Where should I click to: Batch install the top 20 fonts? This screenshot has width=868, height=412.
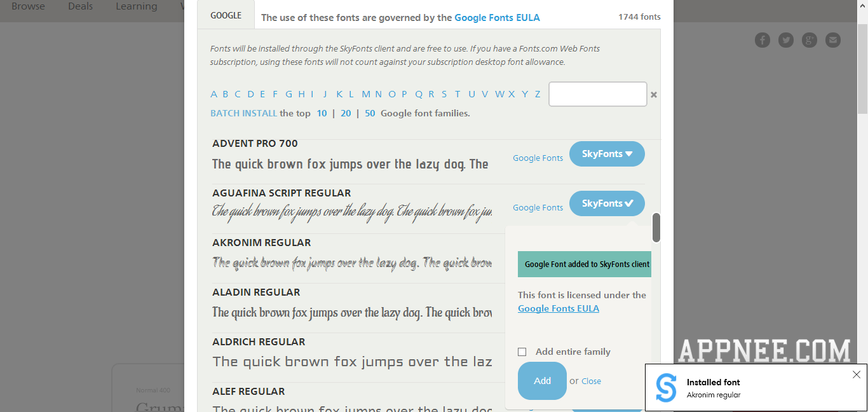tap(346, 113)
